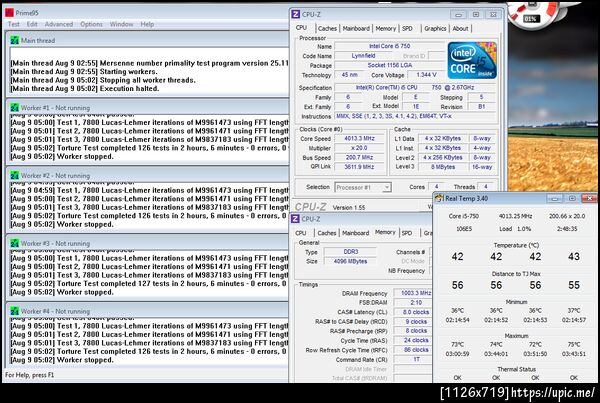Click Main thread line 'Execution halted.'
The height and width of the screenshot is (403, 600).
85,88
